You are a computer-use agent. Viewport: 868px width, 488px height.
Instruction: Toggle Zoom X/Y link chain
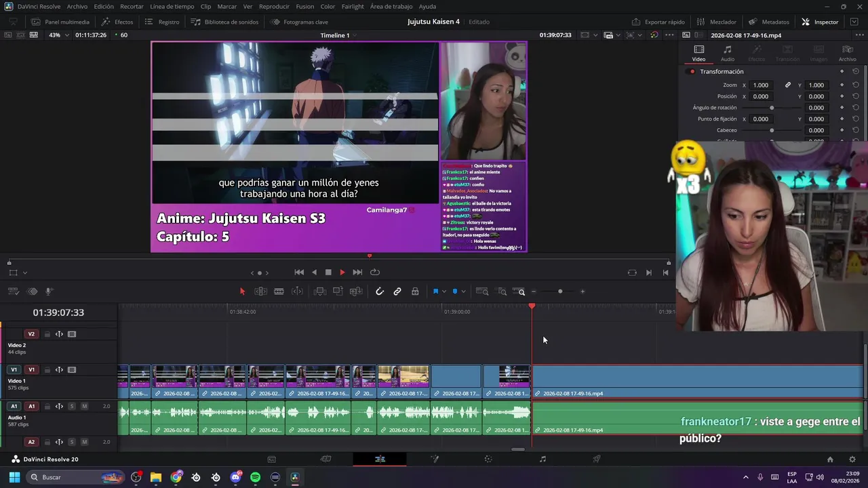click(788, 85)
